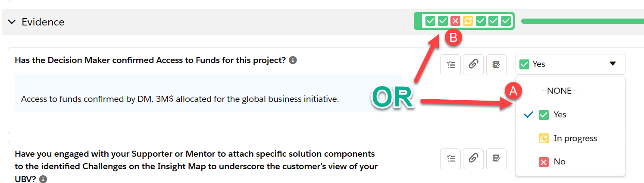644x183 pixels.
Task: Click the green Evidence progress bar
Action: pyautogui.click(x=582, y=21)
